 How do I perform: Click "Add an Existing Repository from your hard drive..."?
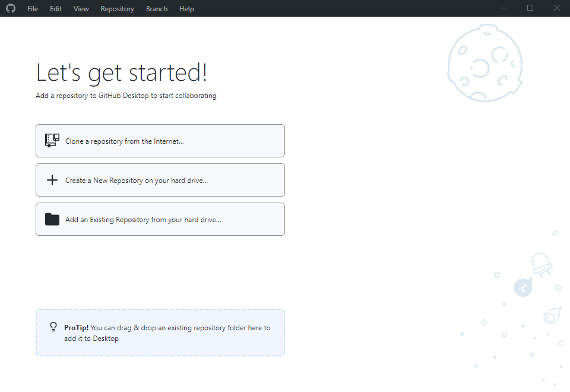tap(160, 219)
